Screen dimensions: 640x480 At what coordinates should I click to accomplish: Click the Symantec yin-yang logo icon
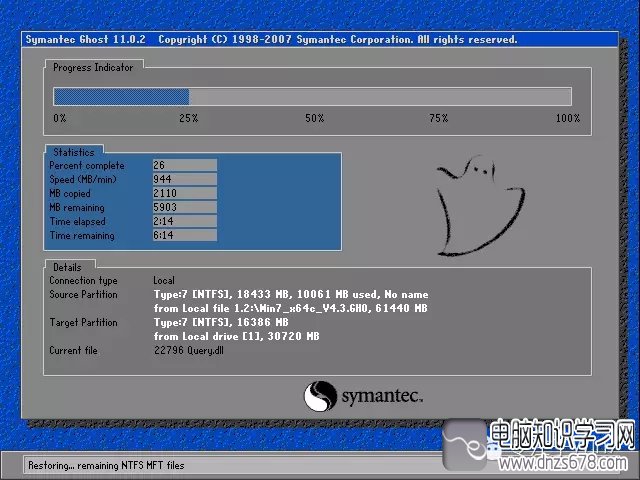click(320, 396)
